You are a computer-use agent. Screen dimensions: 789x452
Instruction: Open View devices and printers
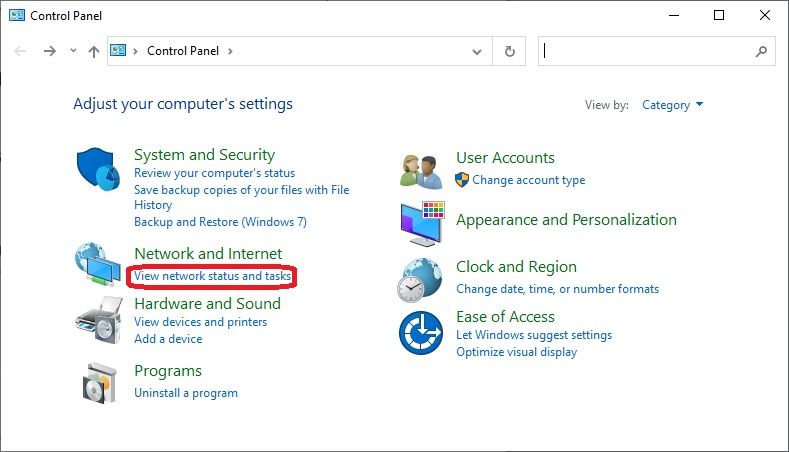click(200, 322)
